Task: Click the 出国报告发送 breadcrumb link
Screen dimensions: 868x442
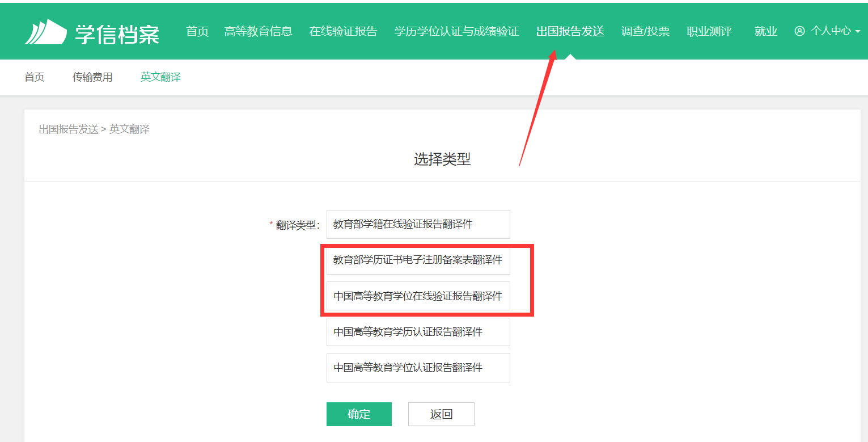Action: pos(69,129)
